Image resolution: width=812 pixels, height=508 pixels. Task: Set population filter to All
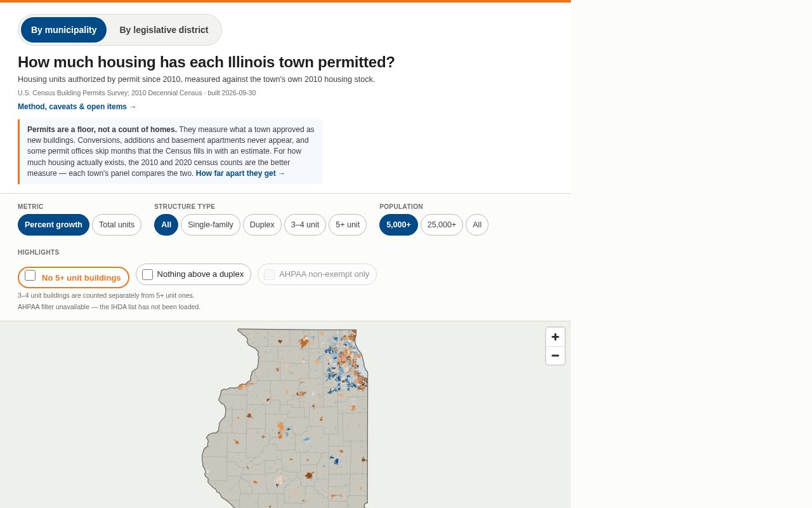(477, 225)
